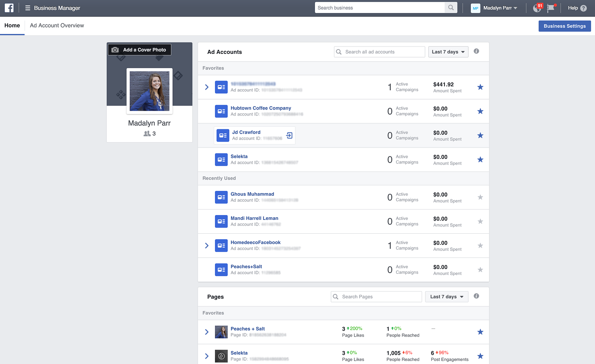Open Hubtown Coffee Company ad account link

[261, 108]
